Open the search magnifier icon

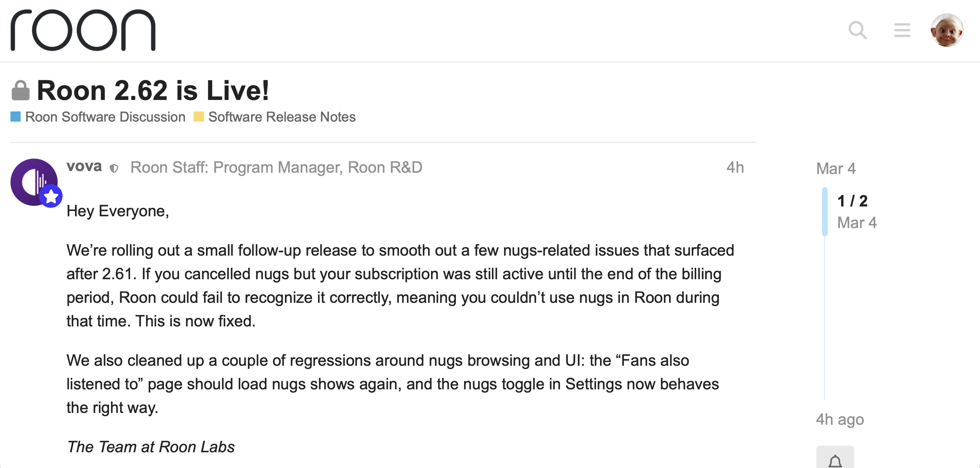[857, 30]
